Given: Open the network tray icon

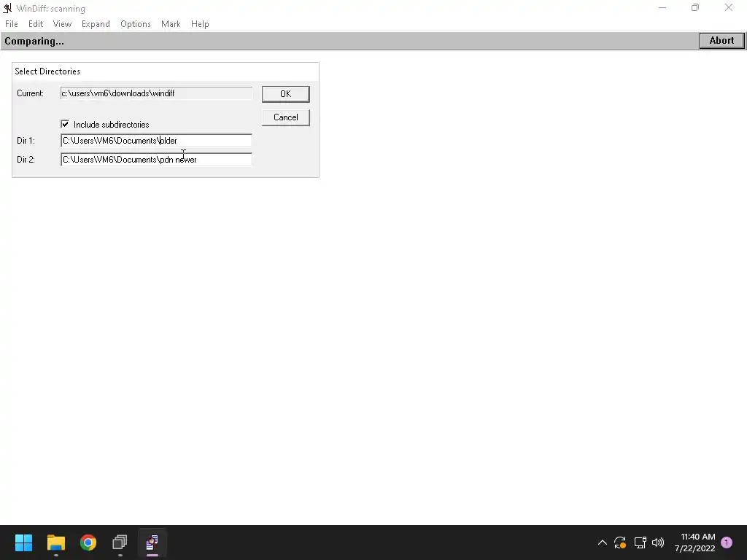Looking at the screenshot, I should [x=640, y=542].
